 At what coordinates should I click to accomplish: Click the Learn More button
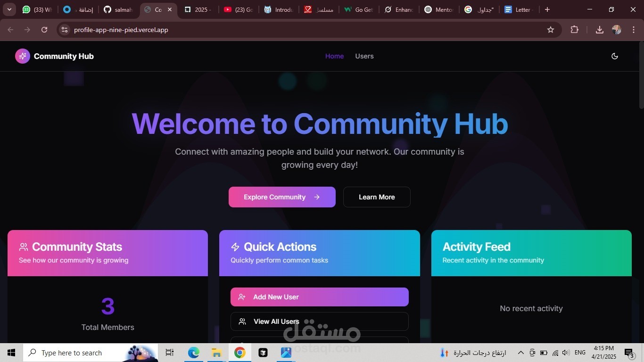tap(377, 197)
